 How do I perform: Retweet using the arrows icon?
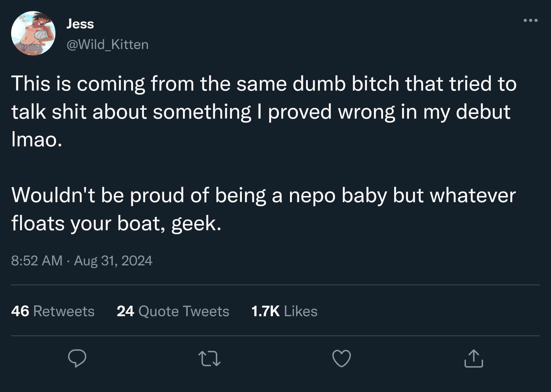209,359
